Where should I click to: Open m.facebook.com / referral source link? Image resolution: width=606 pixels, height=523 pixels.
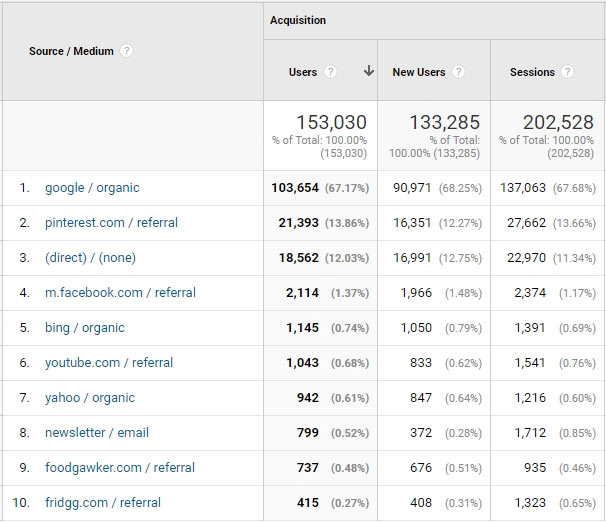click(x=120, y=293)
